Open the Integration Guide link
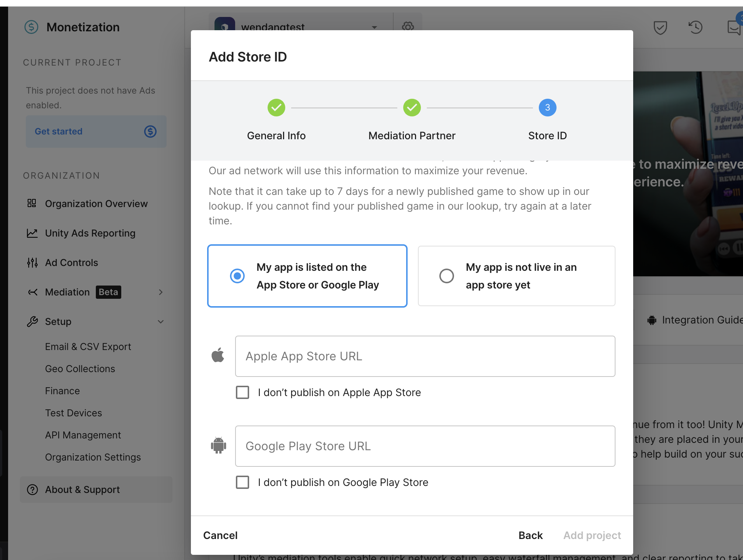 pyautogui.click(x=702, y=320)
